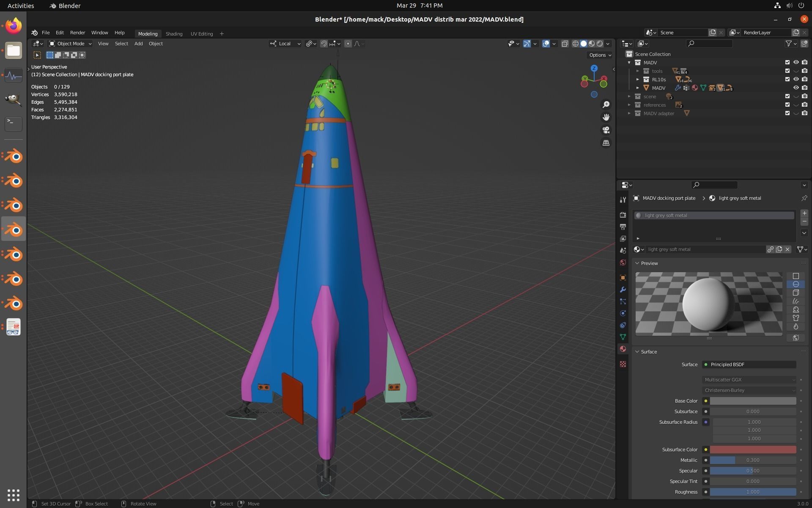Open the Render properties tab
Screen dimensions: 812x508
pyautogui.click(x=623, y=215)
